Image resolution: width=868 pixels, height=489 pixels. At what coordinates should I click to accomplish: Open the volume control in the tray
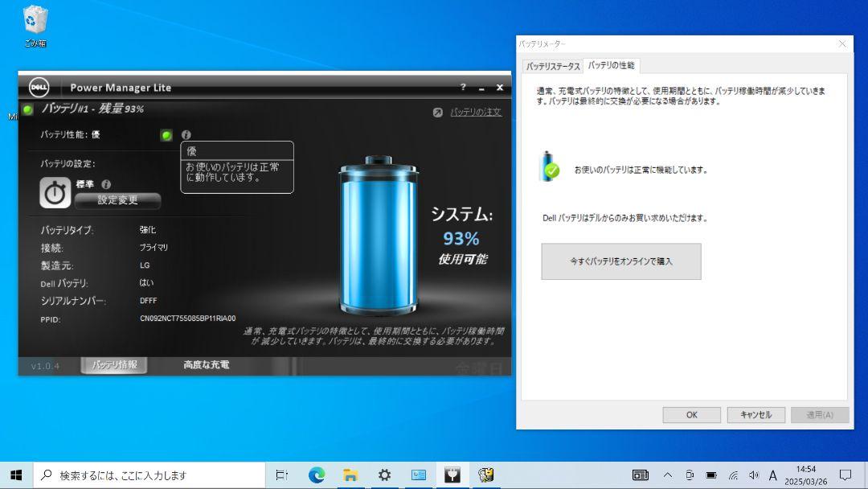point(753,475)
